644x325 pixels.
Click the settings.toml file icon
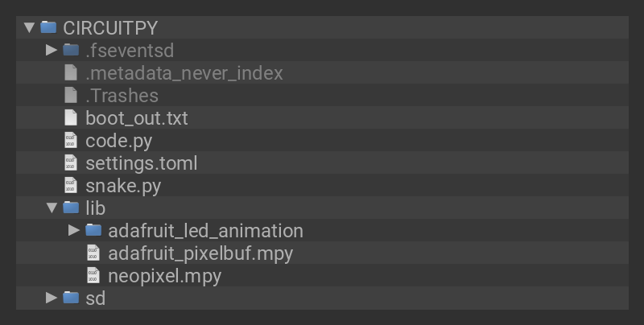tap(71, 162)
